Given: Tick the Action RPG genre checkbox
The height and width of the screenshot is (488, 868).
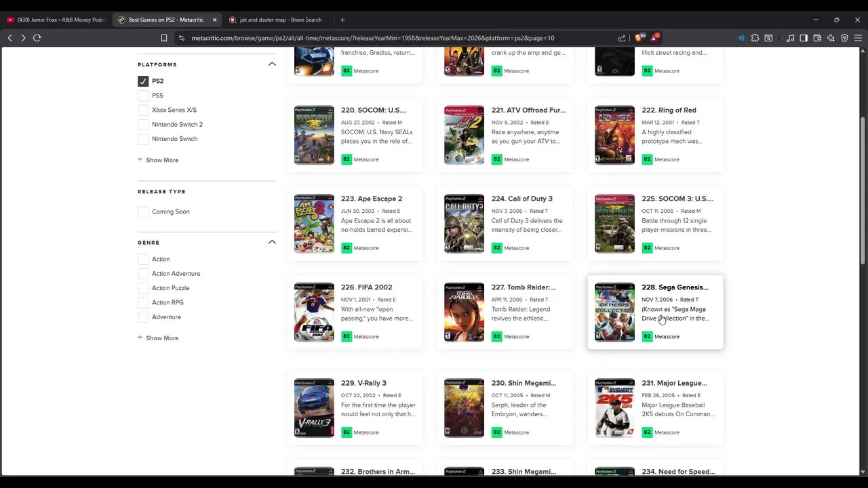Looking at the screenshot, I should click(143, 302).
